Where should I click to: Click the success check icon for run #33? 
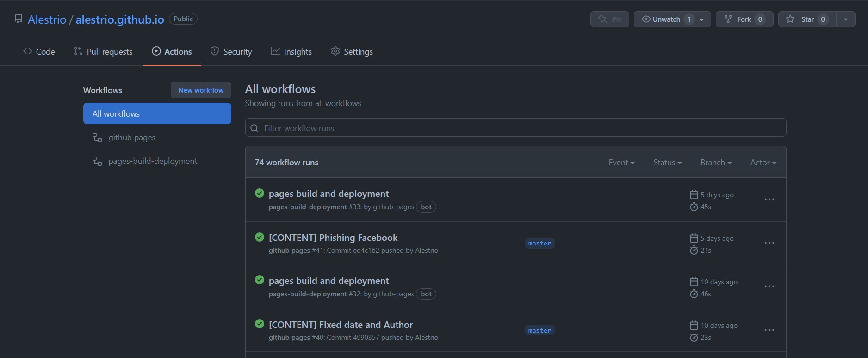[260, 193]
